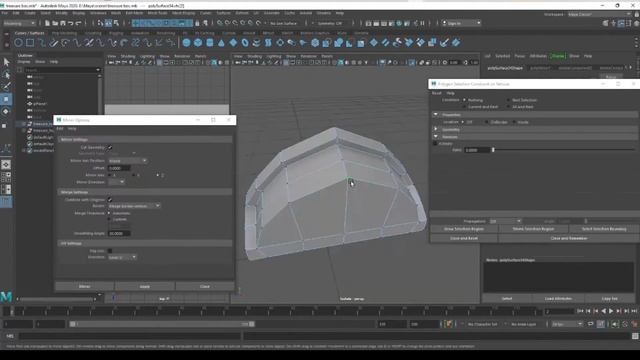The image size is (640, 360).
Task: Click play forwards in playback controls
Action: 611,311
